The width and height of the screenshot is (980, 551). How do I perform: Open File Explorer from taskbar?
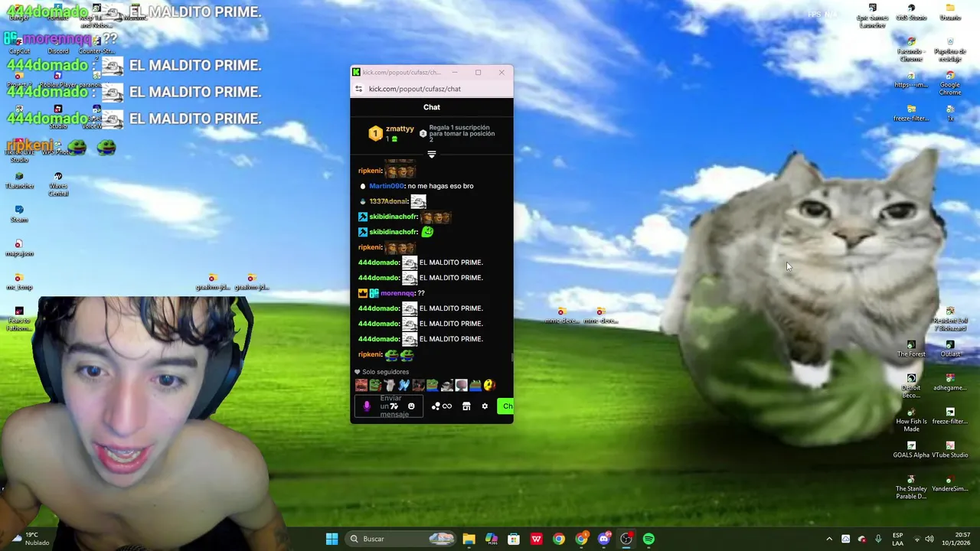tap(469, 539)
